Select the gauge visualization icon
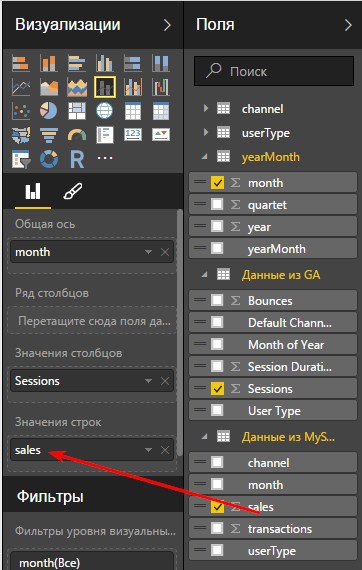Screen dimensions: 362x570 tap(77, 135)
